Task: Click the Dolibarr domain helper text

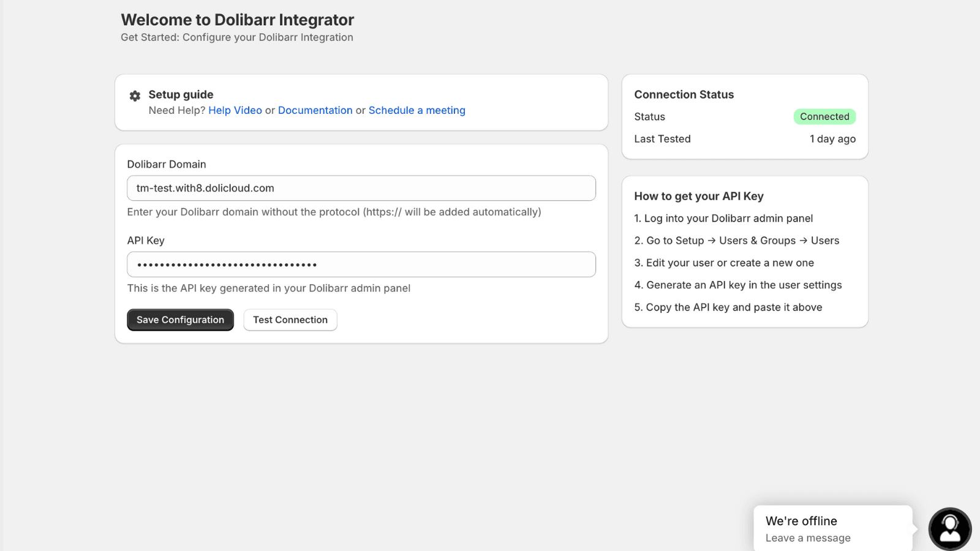Action: 334,212
